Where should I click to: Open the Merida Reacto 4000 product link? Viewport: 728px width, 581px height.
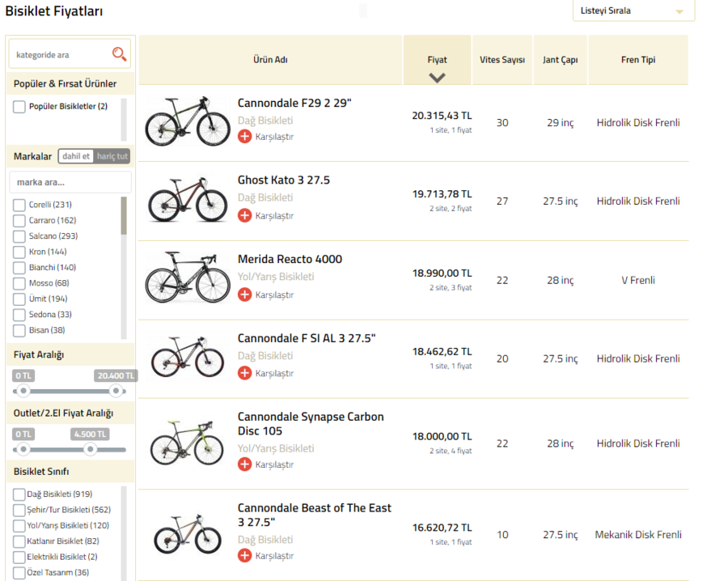click(290, 259)
